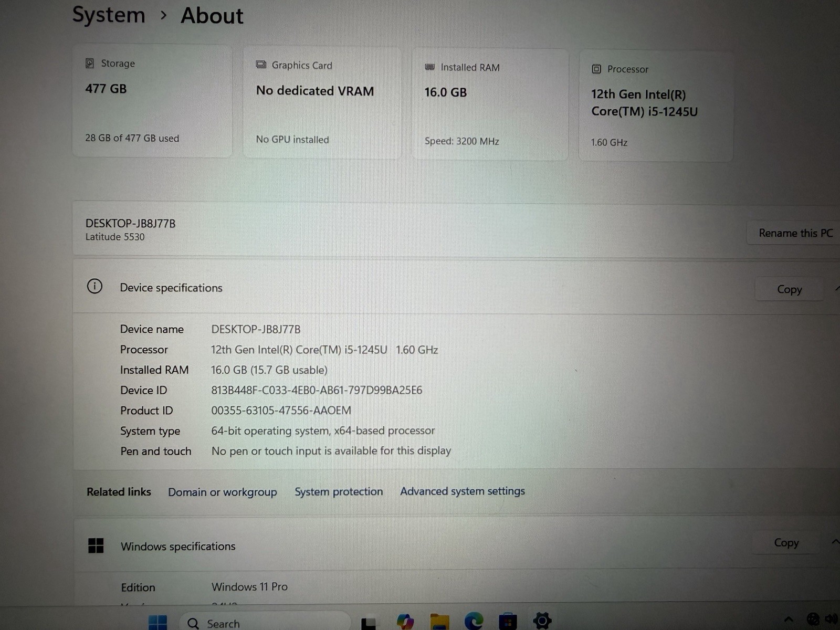Click the 'Speed: 3200 MHz' text
840x630 pixels.
(462, 141)
